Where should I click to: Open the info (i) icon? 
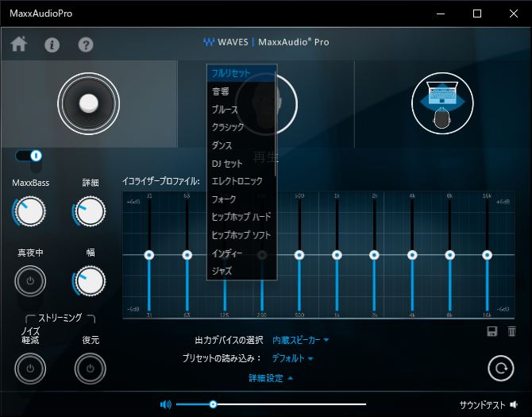tap(52, 44)
